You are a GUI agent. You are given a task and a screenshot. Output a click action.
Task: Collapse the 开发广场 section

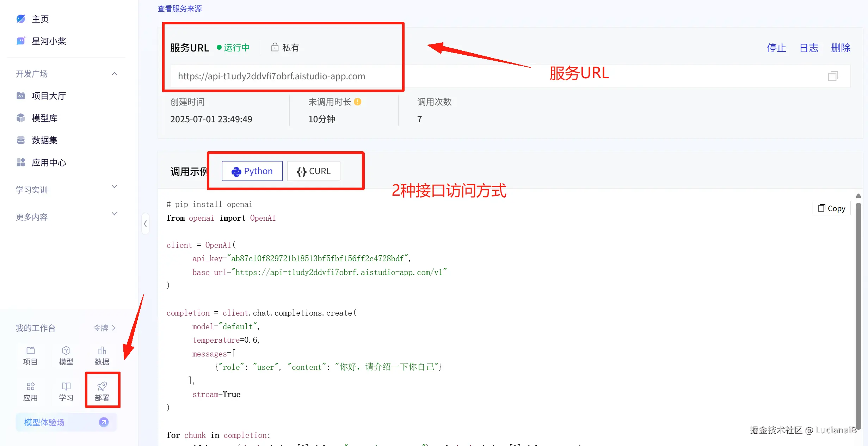point(114,74)
